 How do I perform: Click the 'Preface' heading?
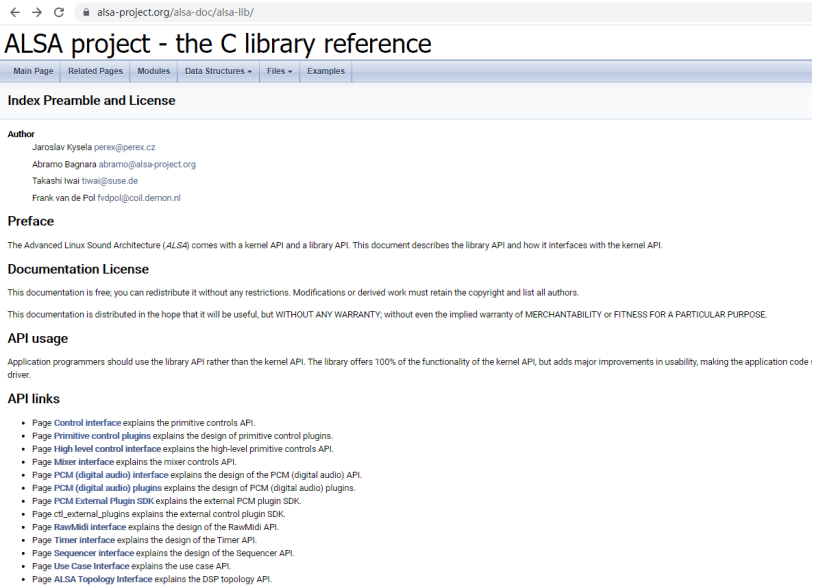[x=31, y=221]
